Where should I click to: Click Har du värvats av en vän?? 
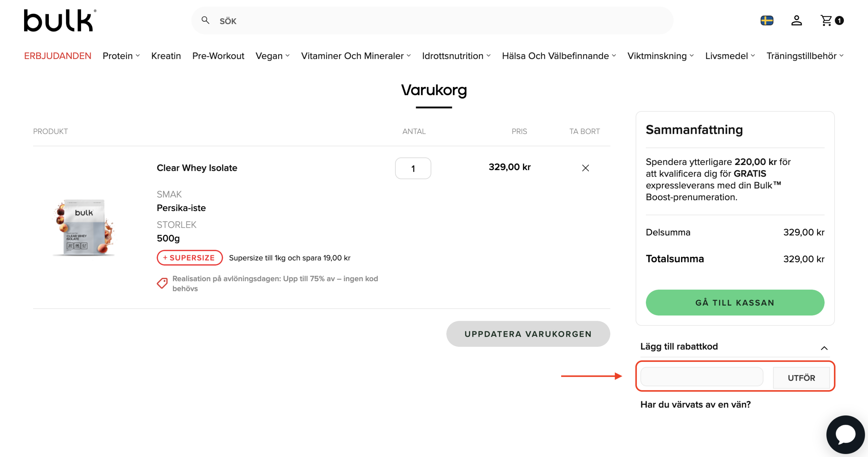(x=695, y=404)
